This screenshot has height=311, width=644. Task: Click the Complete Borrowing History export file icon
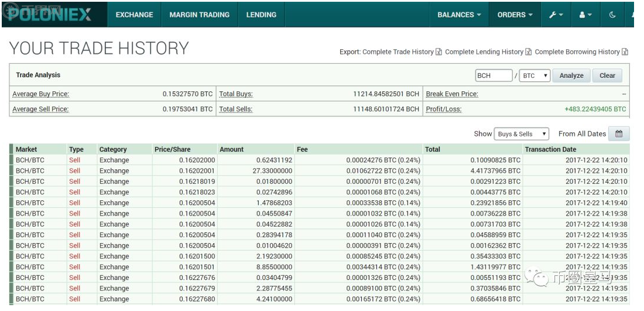point(625,52)
